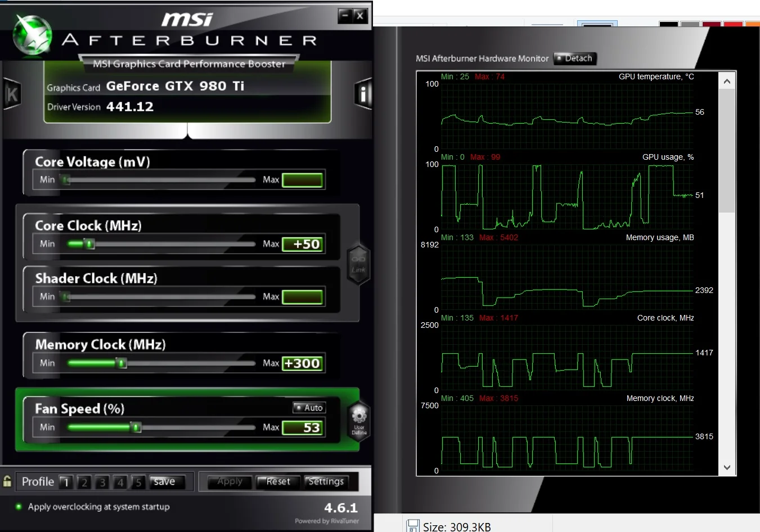The width and height of the screenshot is (760, 532).
Task: Detach the Hardware Monitor panel
Action: click(x=574, y=58)
